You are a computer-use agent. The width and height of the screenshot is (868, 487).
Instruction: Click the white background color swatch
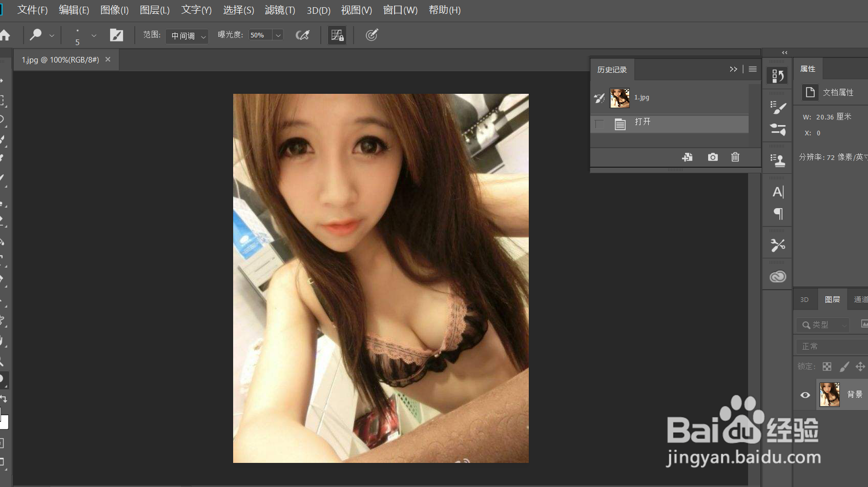4,422
